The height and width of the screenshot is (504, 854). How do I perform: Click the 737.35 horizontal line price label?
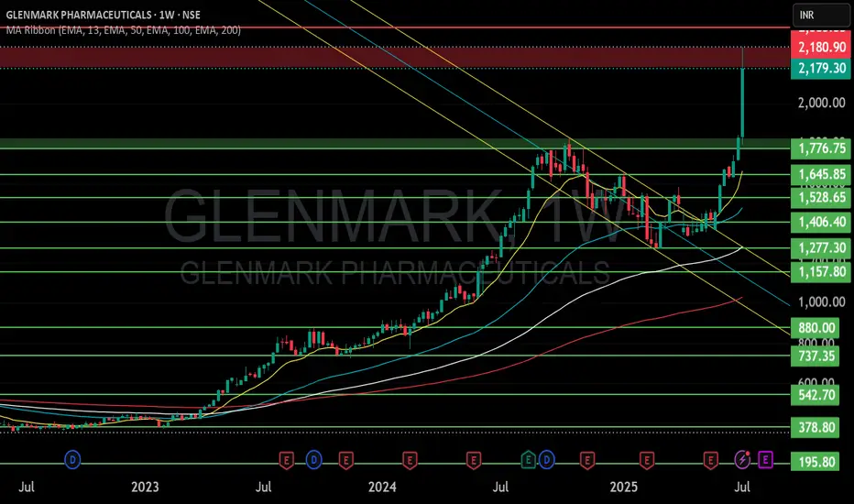[816, 356]
